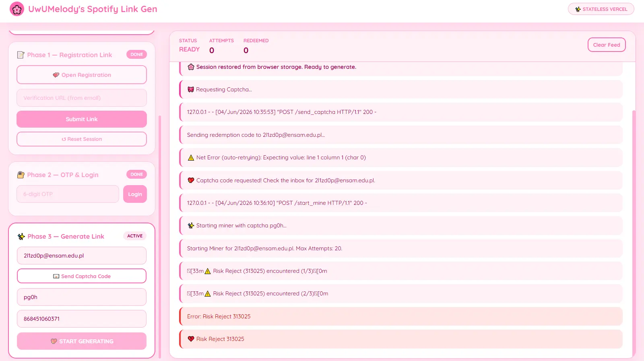Click the Max Attempts: 20 log entry
This screenshot has height=361, width=644.
click(x=401, y=248)
